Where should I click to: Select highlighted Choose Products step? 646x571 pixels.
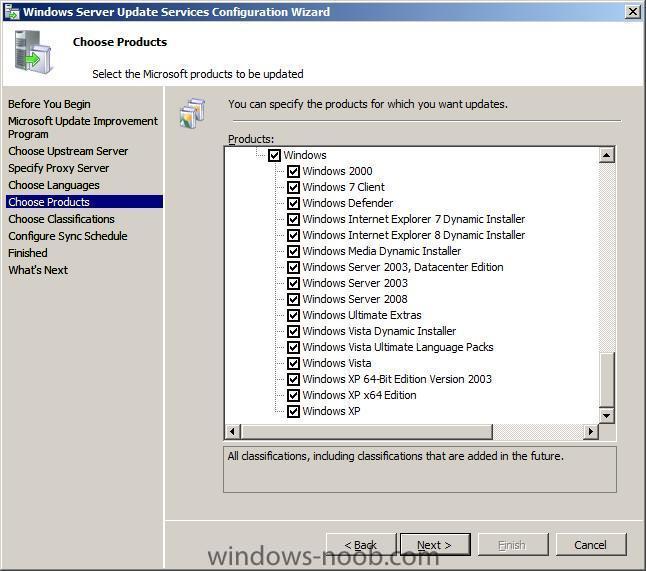(84, 202)
